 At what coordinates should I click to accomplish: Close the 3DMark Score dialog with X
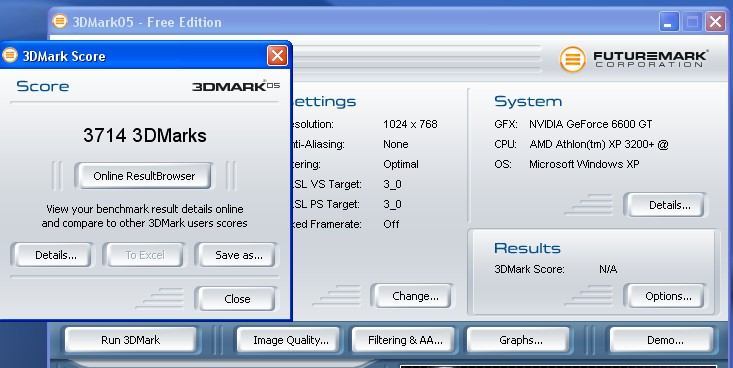(x=277, y=56)
